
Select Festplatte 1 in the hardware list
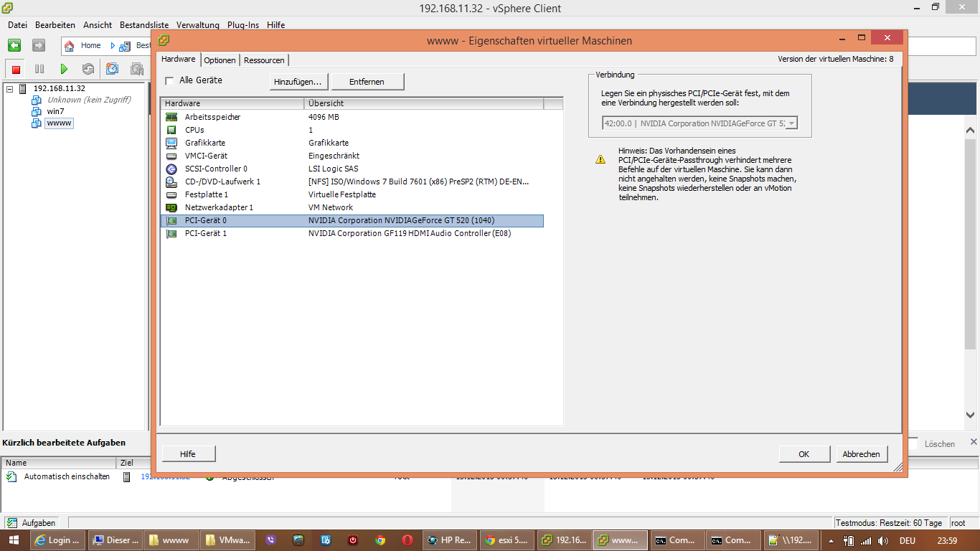coord(352,194)
